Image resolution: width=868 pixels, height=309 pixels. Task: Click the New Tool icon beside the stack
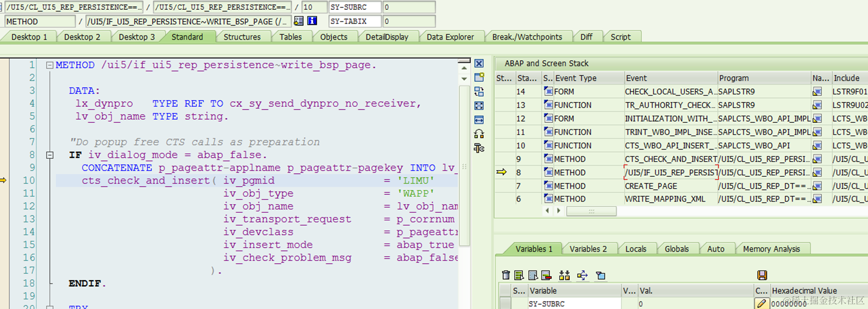click(x=479, y=77)
